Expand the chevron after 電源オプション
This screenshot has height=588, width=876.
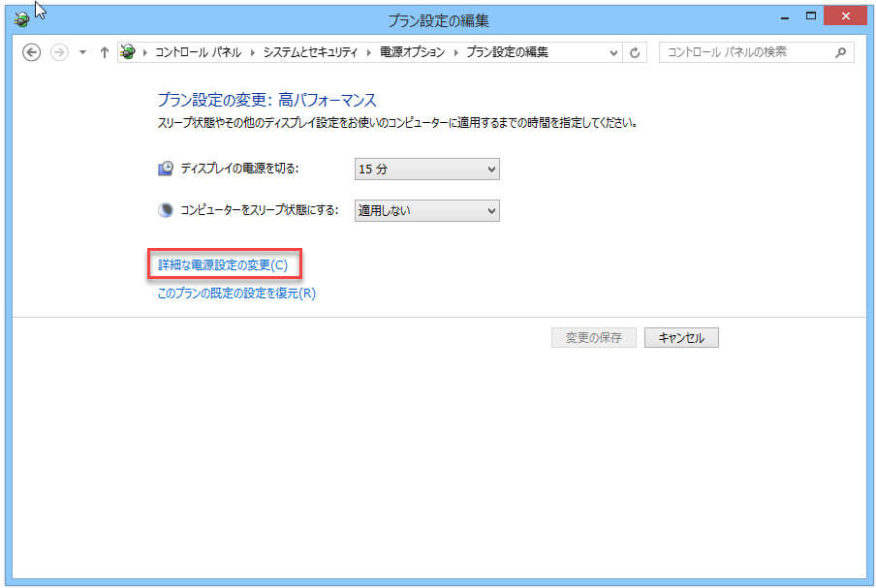pyautogui.click(x=455, y=52)
